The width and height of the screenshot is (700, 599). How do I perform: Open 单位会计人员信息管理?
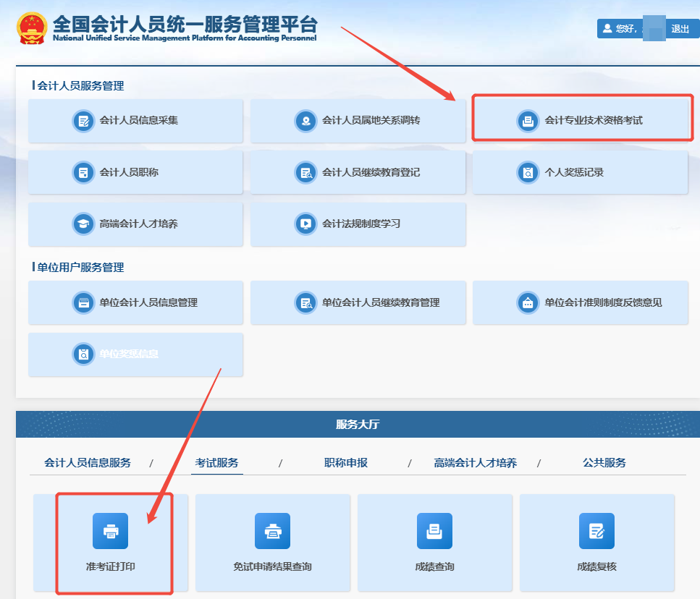pos(135,302)
